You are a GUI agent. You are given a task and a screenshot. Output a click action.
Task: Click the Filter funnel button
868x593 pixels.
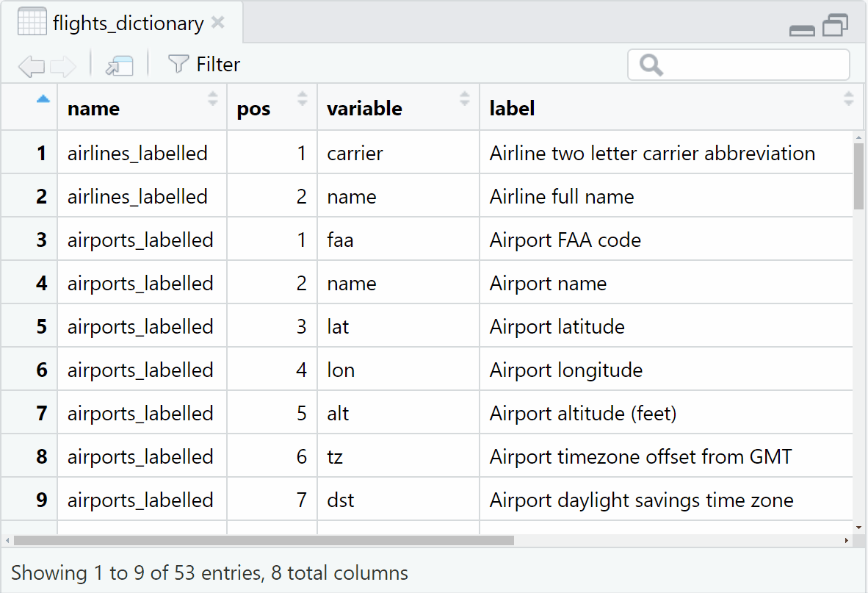point(203,65)
